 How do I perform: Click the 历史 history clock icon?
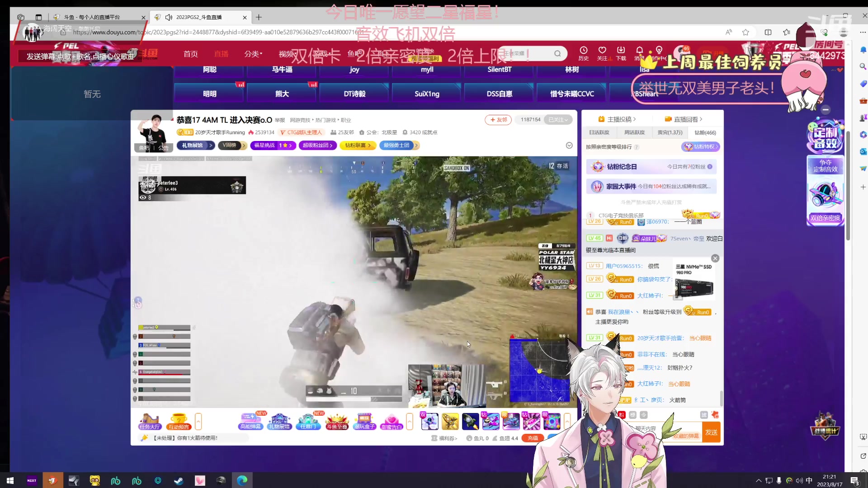[x=584, y=53]
